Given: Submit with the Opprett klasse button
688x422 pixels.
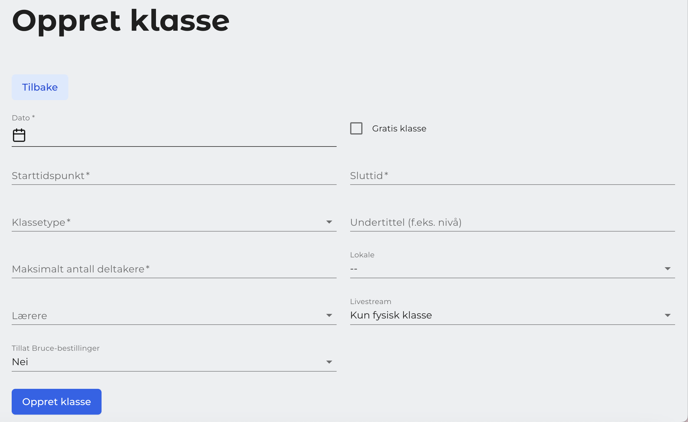Looking at the screenshot, I should [57, 401].
